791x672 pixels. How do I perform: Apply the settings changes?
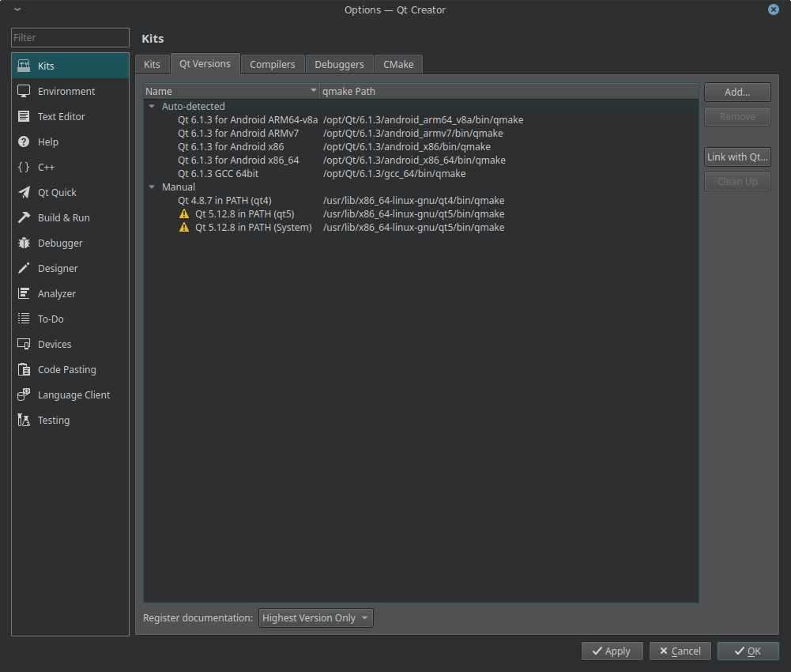click(612, 651)
